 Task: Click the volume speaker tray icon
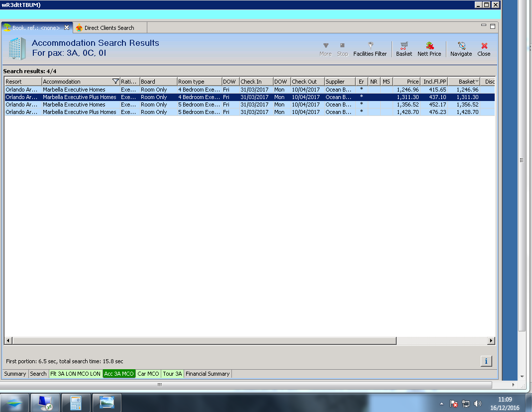tap(477, 404)
